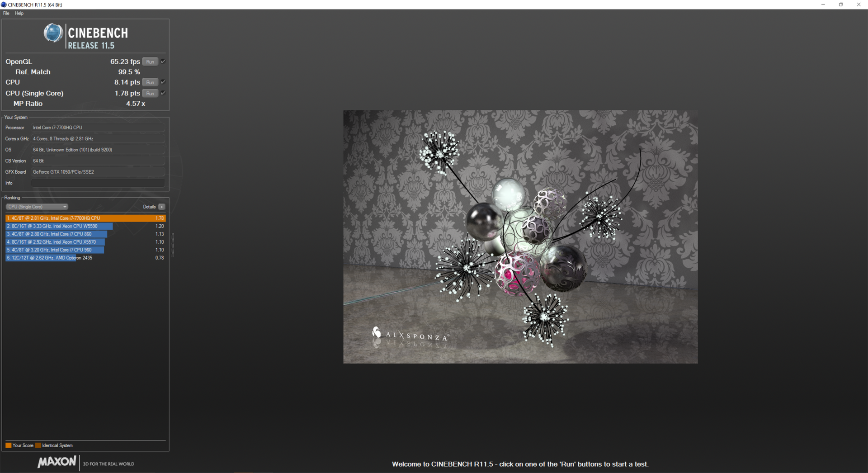Toggle the CPU (Single Core) test checkbox
This screenshot has width=868, height=473.
[x=163, y=93]
